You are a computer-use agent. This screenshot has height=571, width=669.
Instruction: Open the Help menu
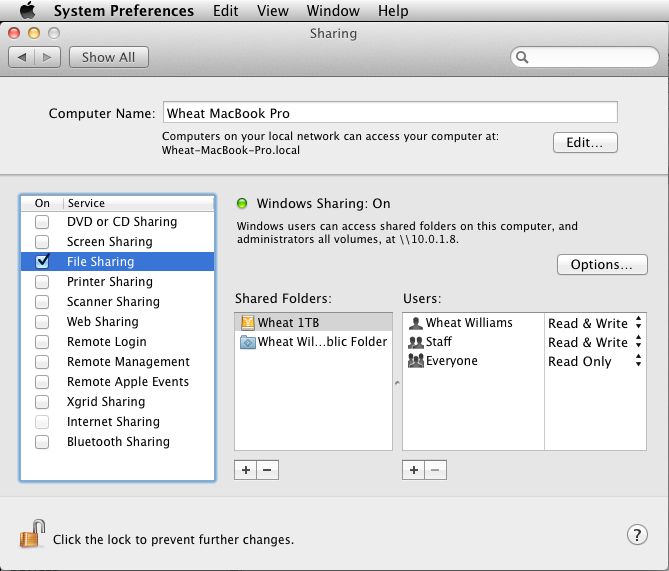393,11
